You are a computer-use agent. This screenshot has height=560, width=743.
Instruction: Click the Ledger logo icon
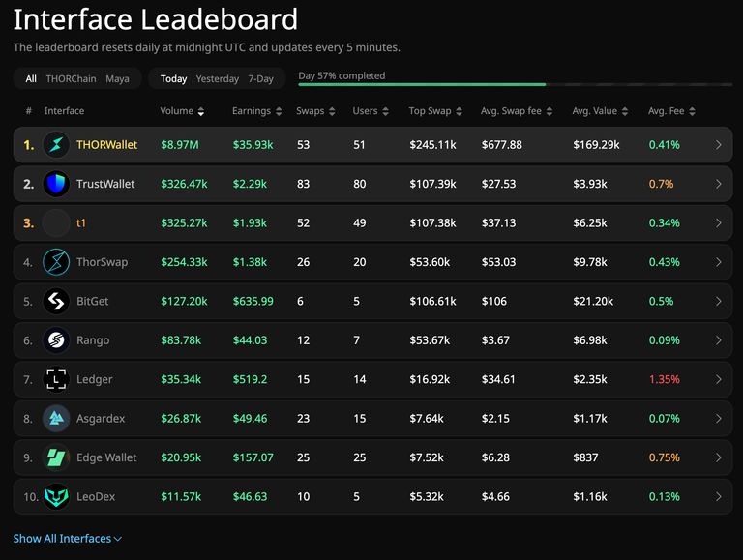click(x=56, y=379)
